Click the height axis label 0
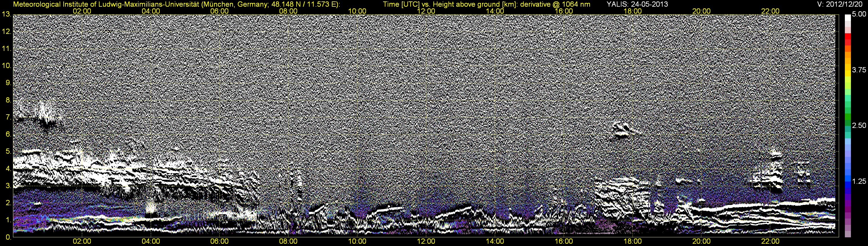 point(8,237)
